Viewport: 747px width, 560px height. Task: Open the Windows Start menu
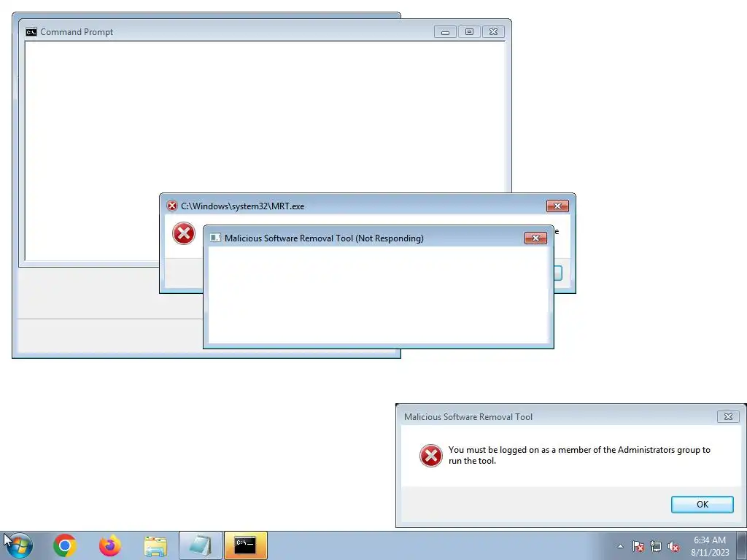click(x=20, y=545)
